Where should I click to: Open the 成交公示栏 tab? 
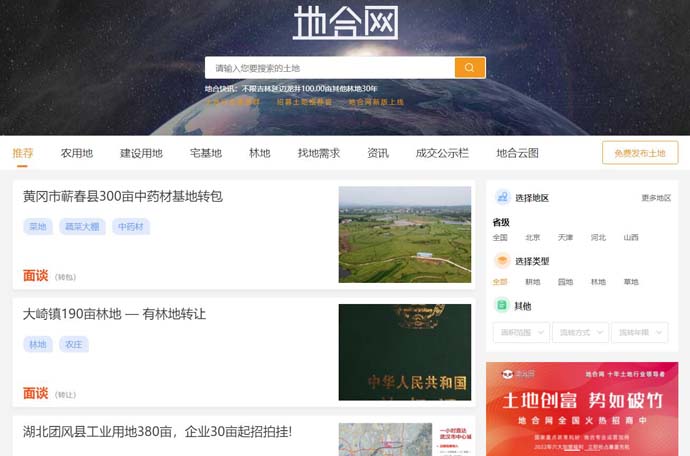442,153
